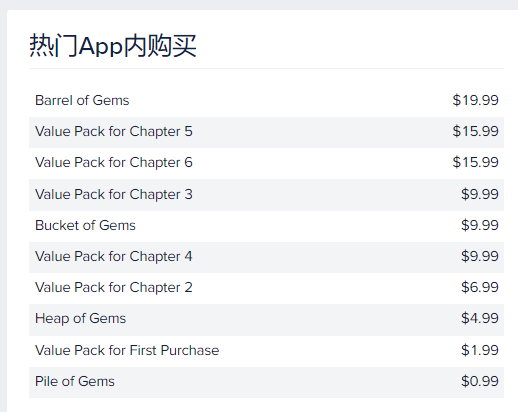
Task: Select Value Pack for Chapter 4
Action: click(x=266, y=257)
